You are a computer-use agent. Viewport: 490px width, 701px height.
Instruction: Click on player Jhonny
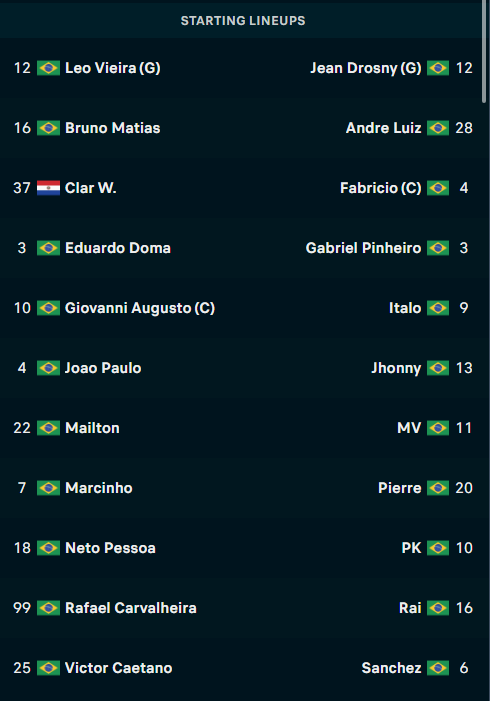pos(396,368)
